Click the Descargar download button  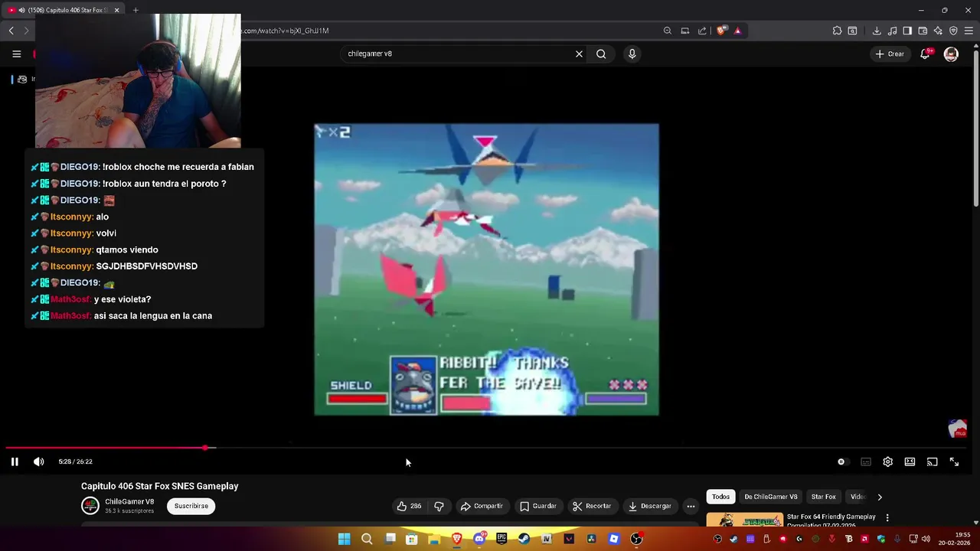click(x=649, y=506)
